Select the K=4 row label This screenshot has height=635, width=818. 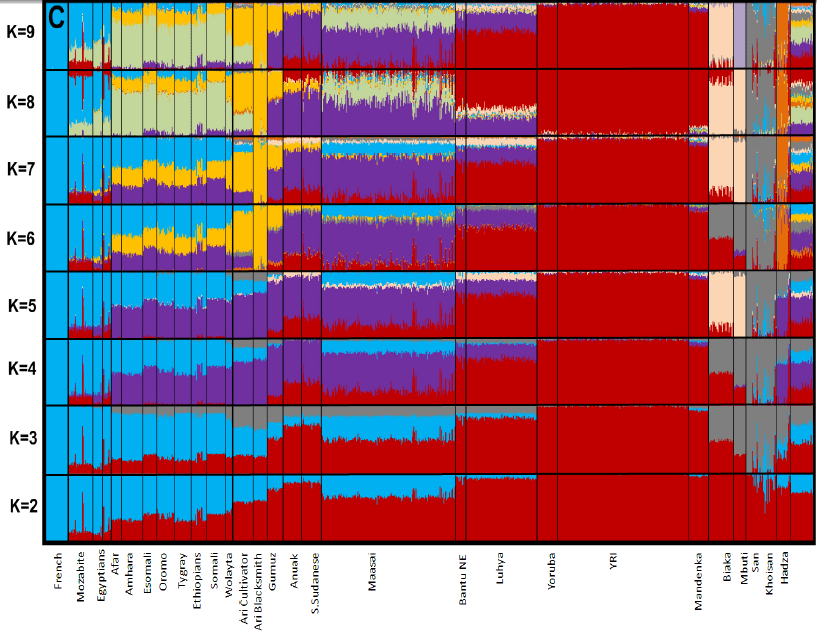point(23,368)
